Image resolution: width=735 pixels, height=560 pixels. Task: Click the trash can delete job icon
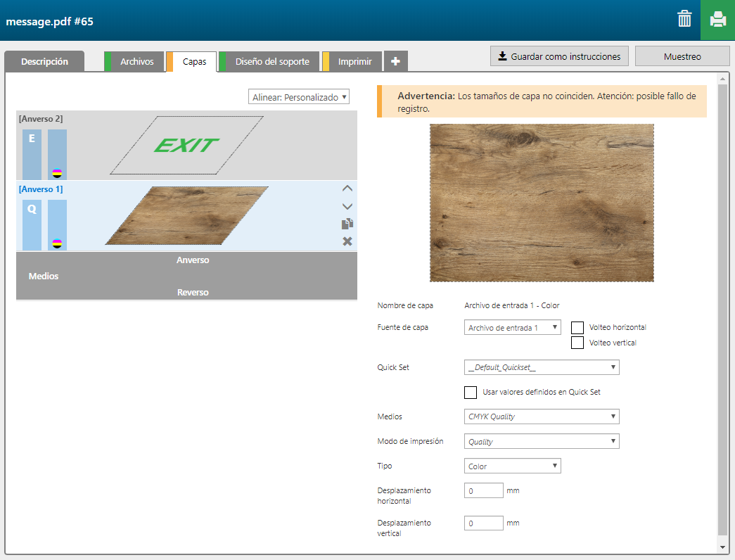tap(684, 19)
